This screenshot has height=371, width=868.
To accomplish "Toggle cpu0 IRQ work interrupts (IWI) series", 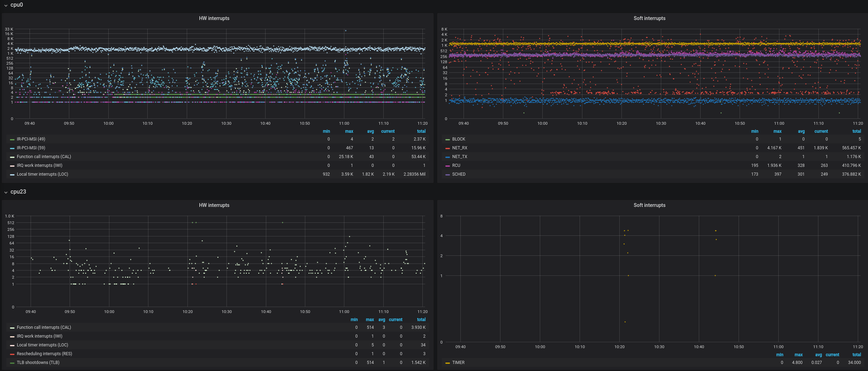I will [x=39, y=165].
